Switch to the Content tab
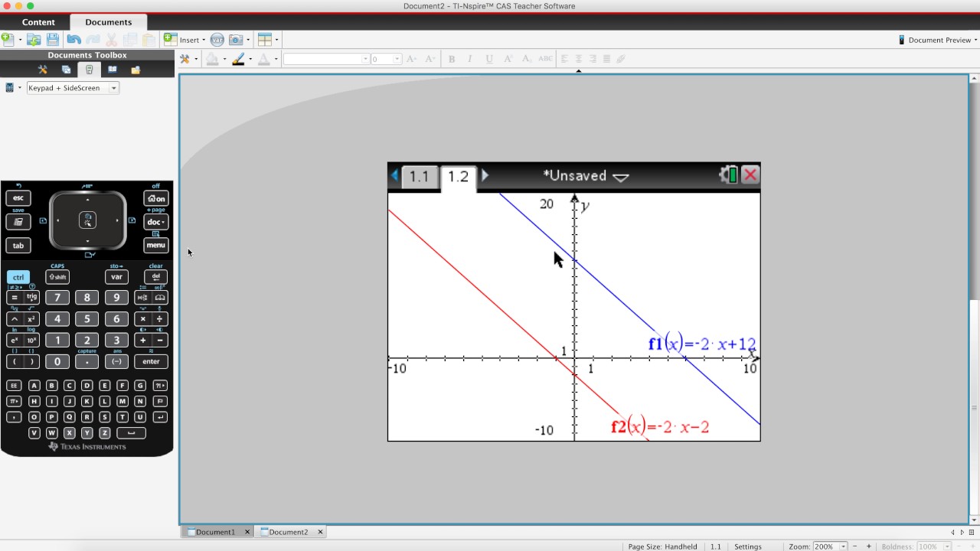980x551 pixels. 38,22
